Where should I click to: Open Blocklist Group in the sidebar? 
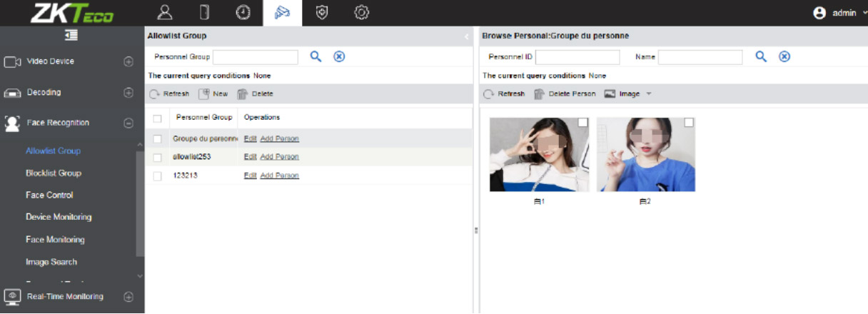(54, 173)
